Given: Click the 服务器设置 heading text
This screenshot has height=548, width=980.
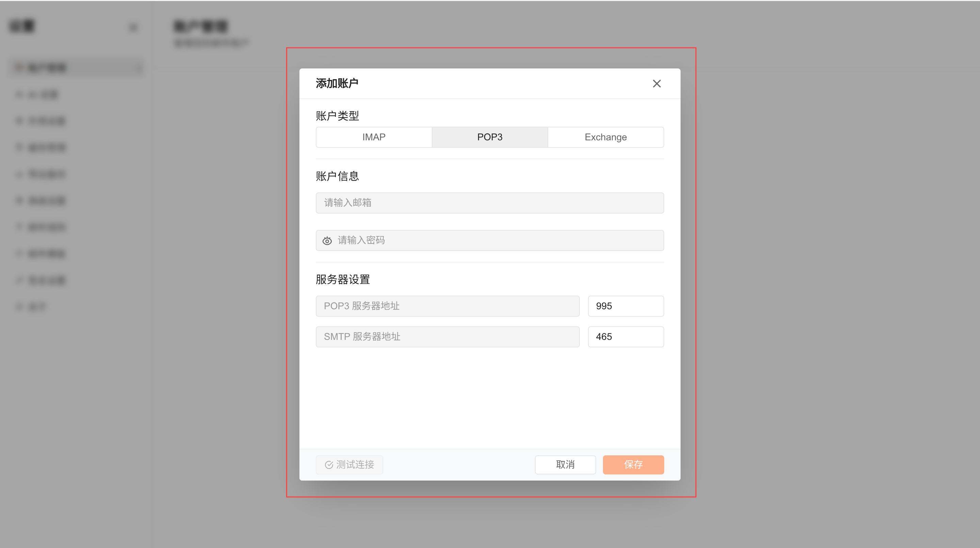Looking at the screenshot, I should (343, 280).
